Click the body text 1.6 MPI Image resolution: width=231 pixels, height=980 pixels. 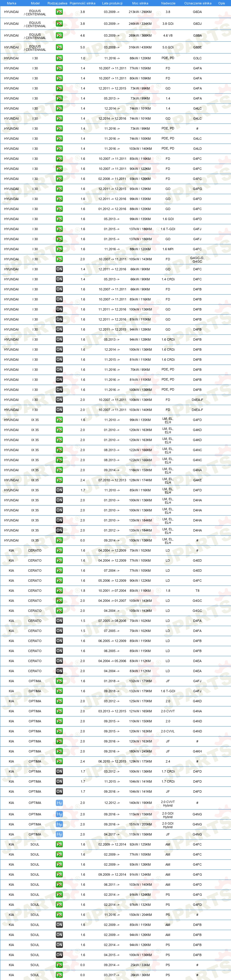tap(168, 249)
